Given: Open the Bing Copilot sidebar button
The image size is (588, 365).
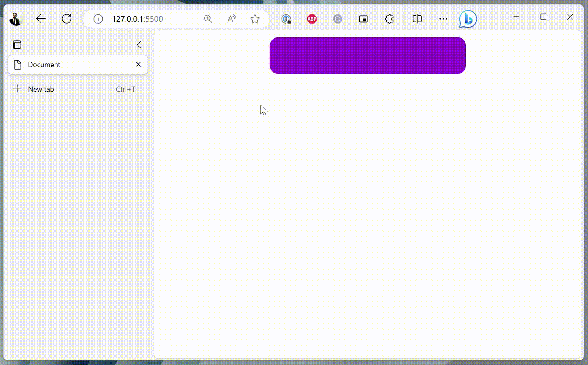Looking at the screenshot, I should [x=468, y=19].
